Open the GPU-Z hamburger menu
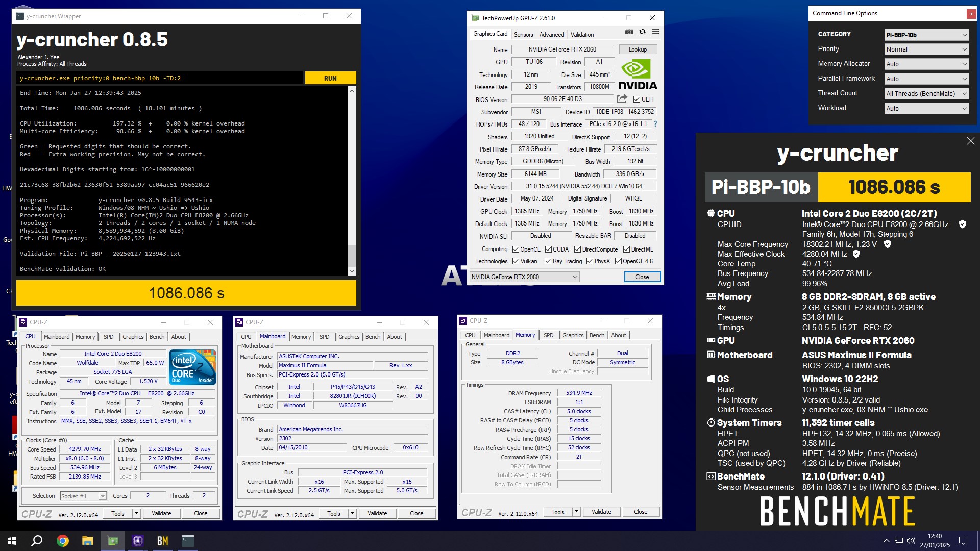This screenshot has width=980, height=551. [x=655, y=32]
